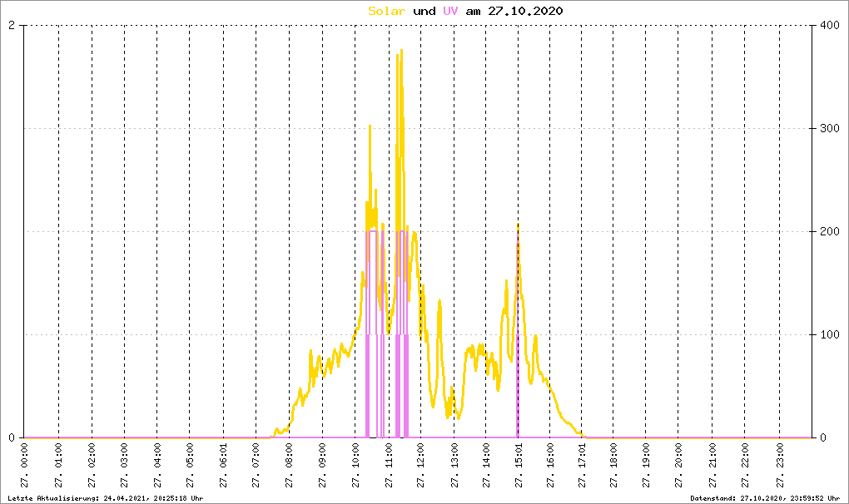This screenshot has height=504, width=849.
Task: Select the '11:00' time axis label
Action: [x=389, y=465]
